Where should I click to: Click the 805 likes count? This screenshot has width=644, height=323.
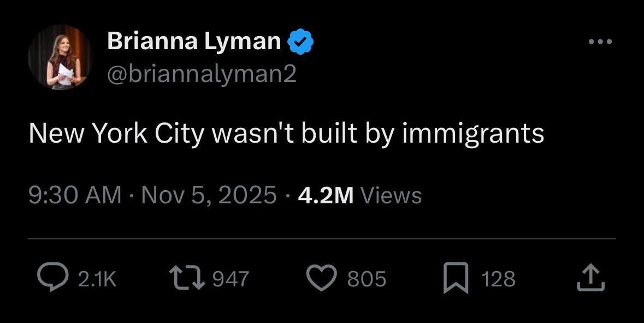click(x=367, y=279)
